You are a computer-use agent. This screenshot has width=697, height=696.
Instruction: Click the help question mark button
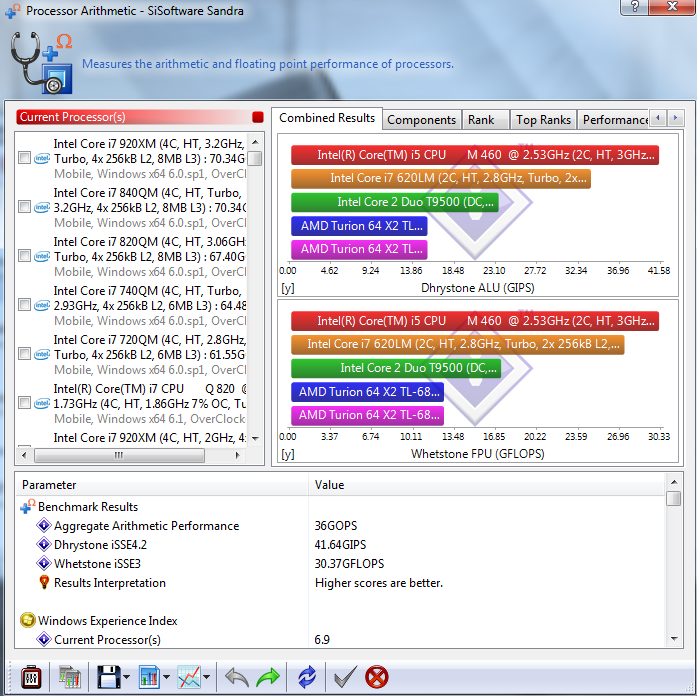pos(635,6)
